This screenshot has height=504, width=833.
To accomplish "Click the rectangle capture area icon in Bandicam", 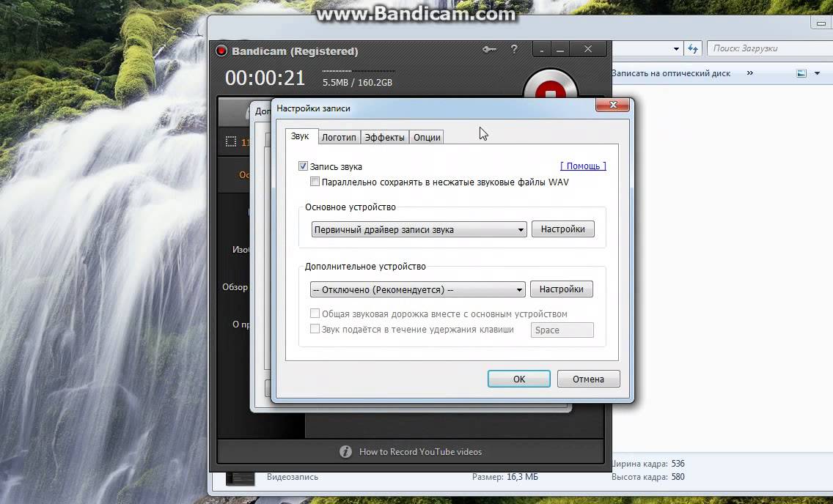I will (x=230, y=141).
